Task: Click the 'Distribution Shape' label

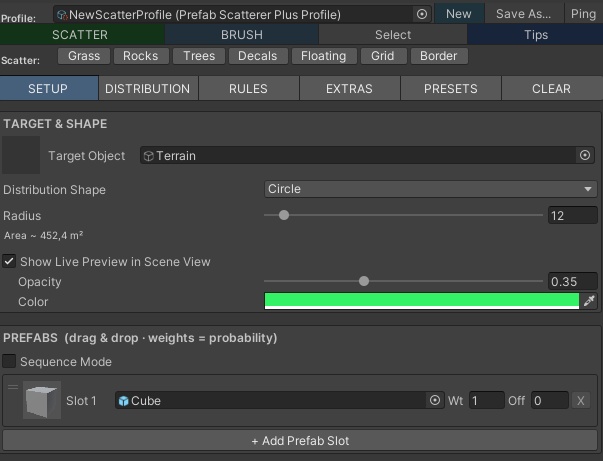Action: click(54, 190)
